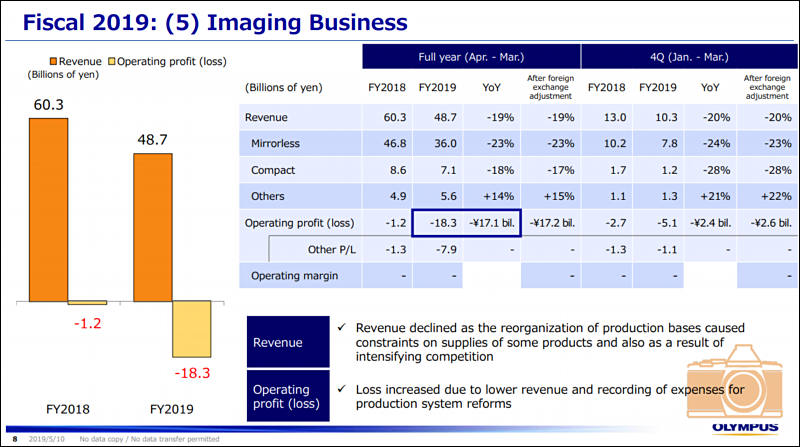Click the red '-1.2' chart label
This screenshot has height=447, width=800.
[x=87, y=323]
